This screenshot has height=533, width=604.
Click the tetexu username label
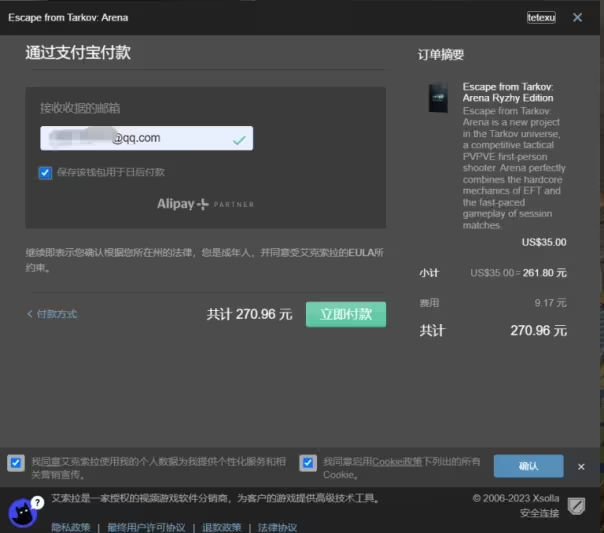click(541, 17)
